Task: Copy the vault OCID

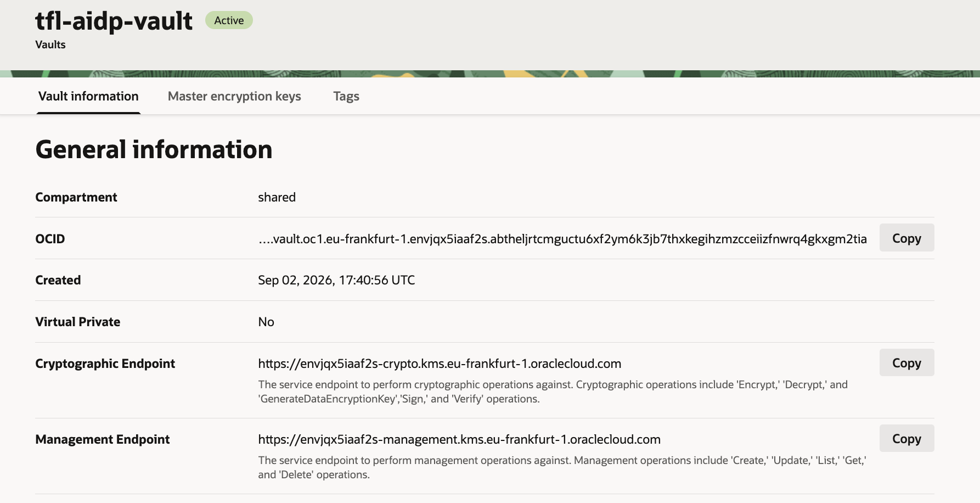Action: click(x=906, y=238)
